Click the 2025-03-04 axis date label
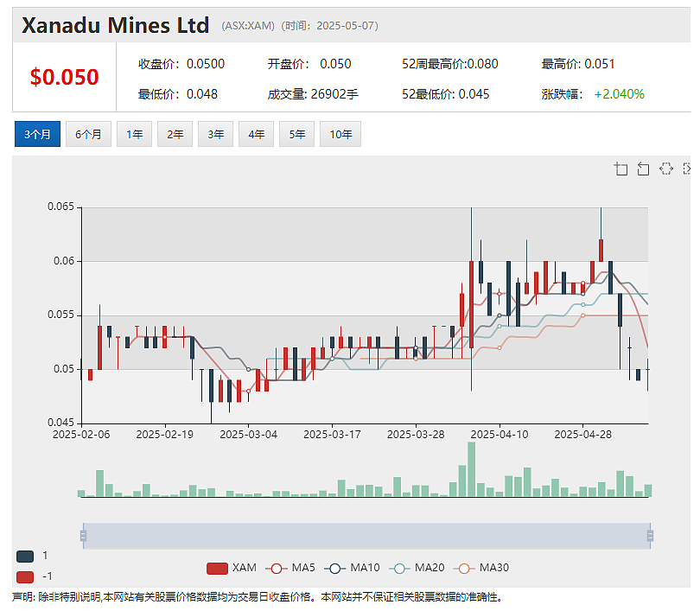This screenshot has height=611, width=700. coord(249,434)
